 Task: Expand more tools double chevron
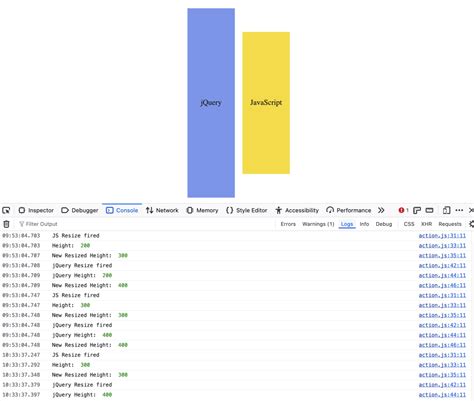point(381,210)
